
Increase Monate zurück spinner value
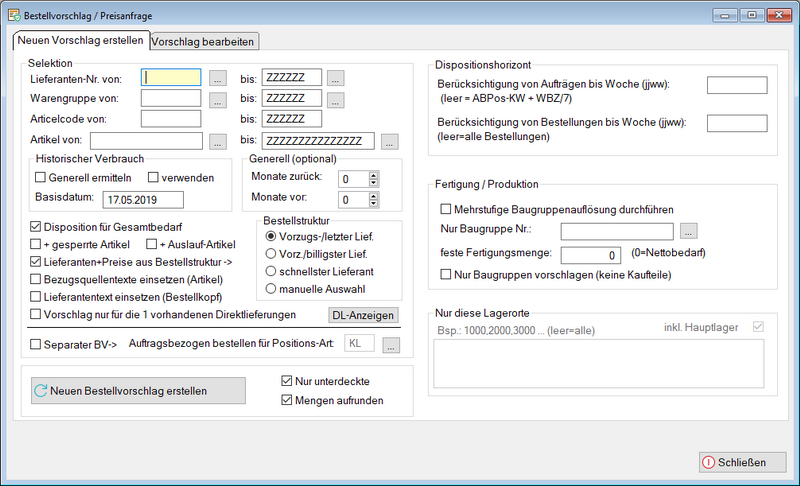[373, 175]
